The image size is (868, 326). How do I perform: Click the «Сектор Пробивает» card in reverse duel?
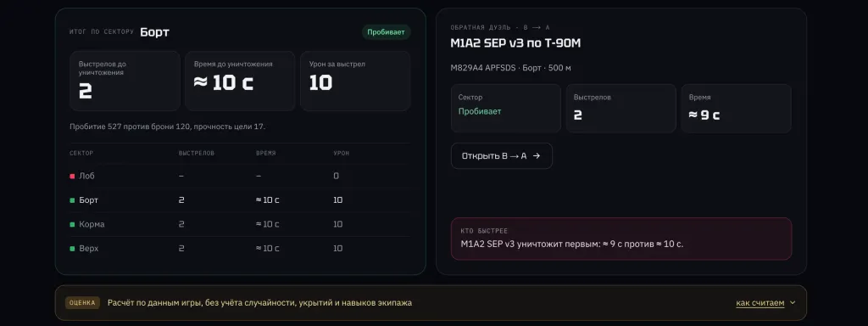click(x=506, y=108)
